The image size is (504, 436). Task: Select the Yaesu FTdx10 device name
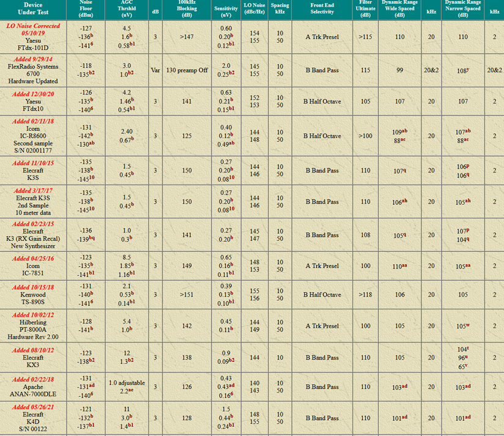33,105
